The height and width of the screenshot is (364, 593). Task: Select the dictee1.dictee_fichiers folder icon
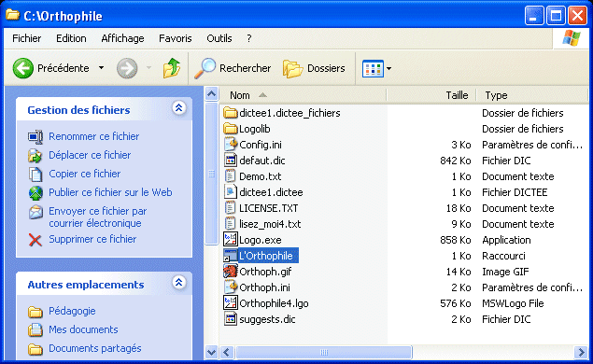(231, 113)
